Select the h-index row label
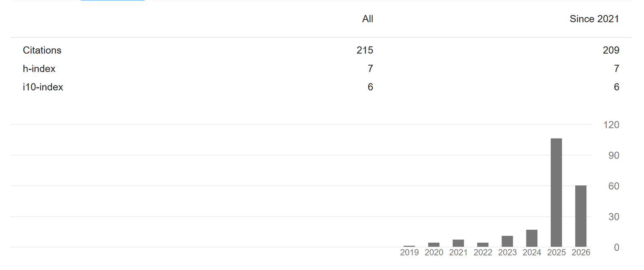Screen dimensions: 644x270 [x=39, y=69]
